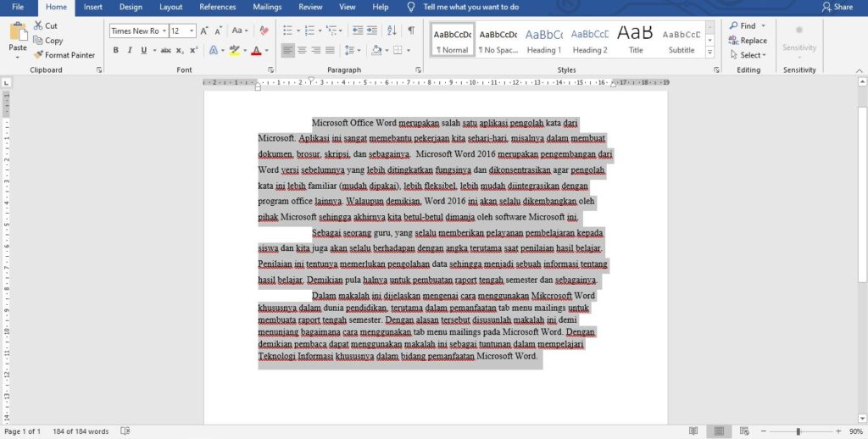Switch to Read Mode view

(x=693, y=431)
